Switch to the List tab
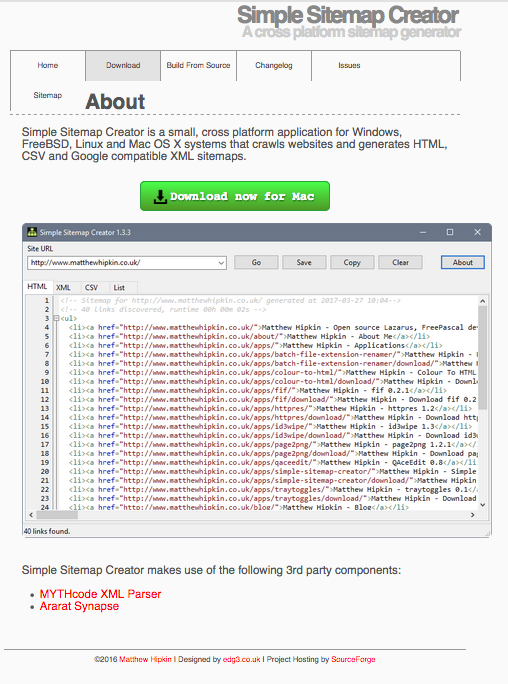This screenshot has height=684, width=508. [119, 287]
